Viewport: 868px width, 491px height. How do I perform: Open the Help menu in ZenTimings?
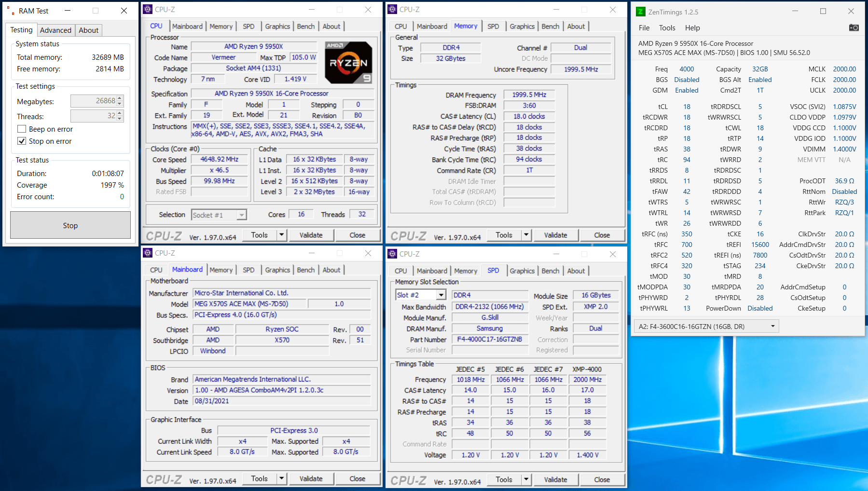692,27
